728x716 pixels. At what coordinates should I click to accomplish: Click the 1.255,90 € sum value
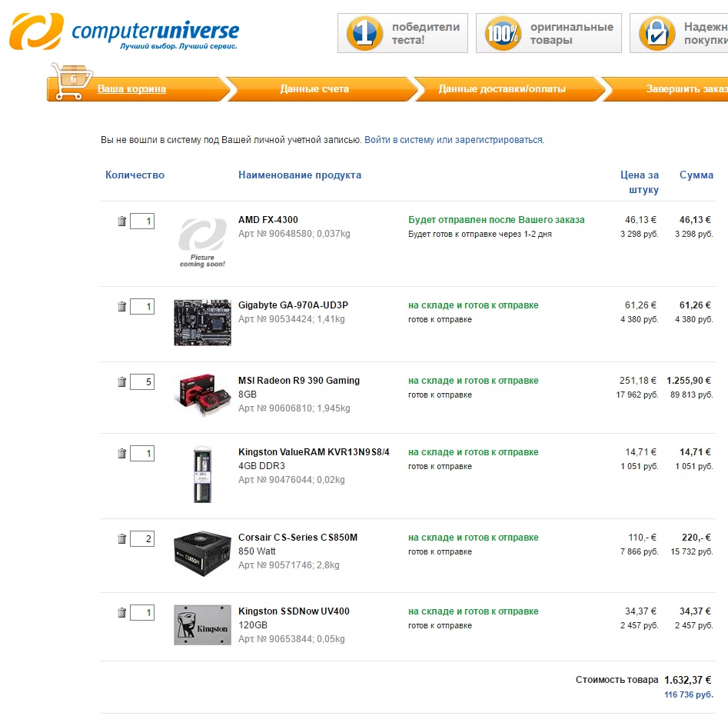point(689,380)
